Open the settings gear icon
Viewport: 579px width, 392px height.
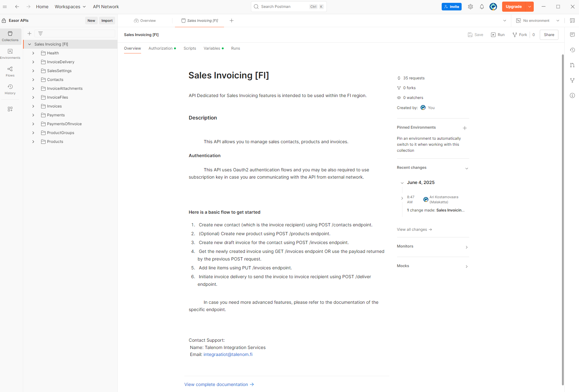(470, 7)
